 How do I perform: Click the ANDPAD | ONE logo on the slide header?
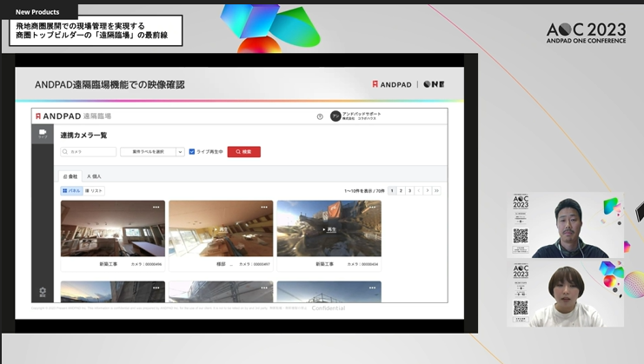click(x=408, y=84)
